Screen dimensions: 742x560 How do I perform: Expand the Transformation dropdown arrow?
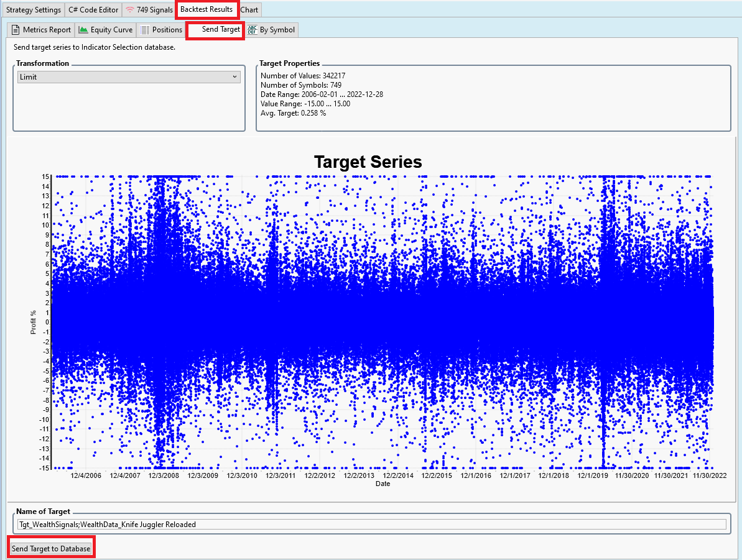point(234,77)
